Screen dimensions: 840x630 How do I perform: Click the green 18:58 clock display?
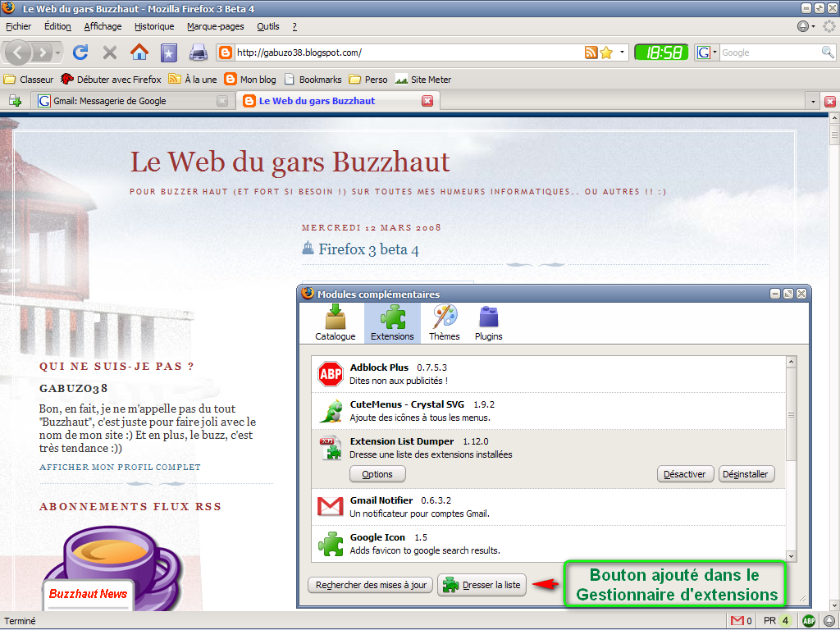[x=662, y=52]
